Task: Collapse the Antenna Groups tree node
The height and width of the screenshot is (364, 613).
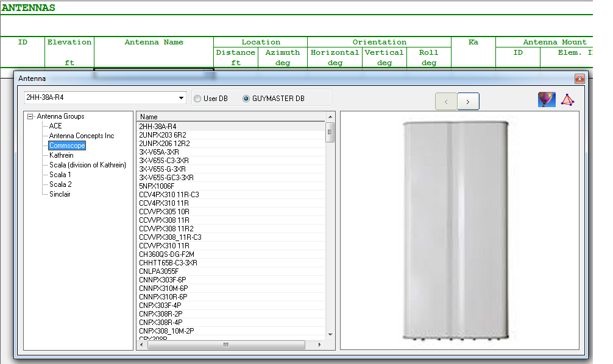Action: pos(30,116)
